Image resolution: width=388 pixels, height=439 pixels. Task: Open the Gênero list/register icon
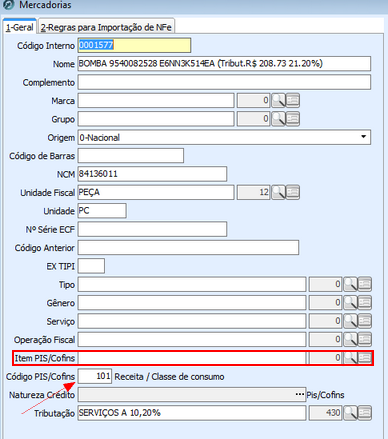365,303
